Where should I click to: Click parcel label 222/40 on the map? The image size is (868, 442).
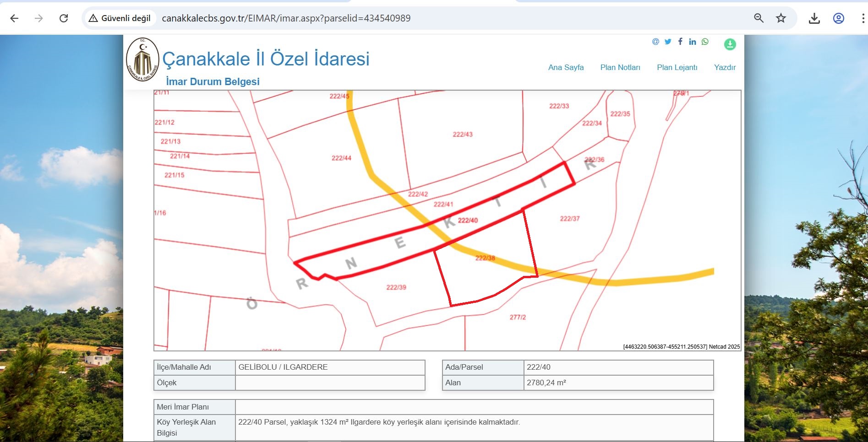(x=468, y=220)
